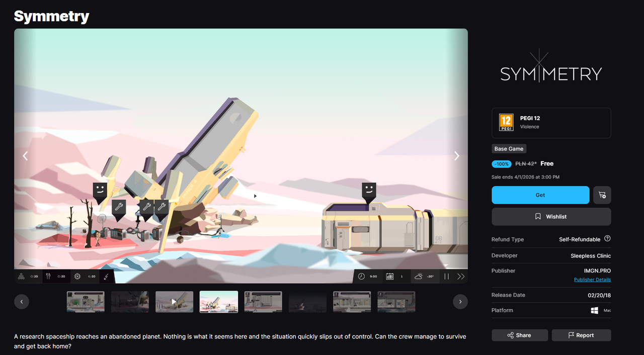The image size is (644, 355).
Task: Report this game listing
Action: coord(582,335)
